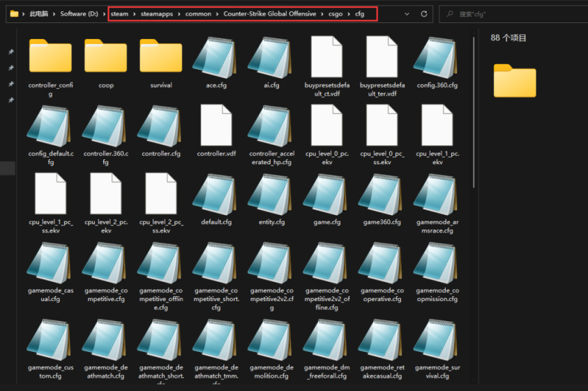Select the ace.cfg file icon
Viewport: 588px width, 391px height.
click(216, 57)
